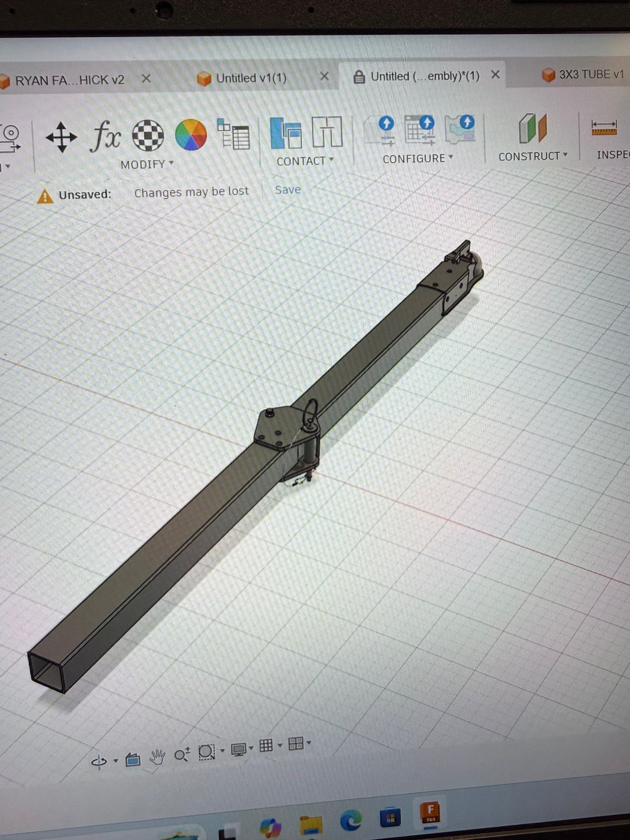The image size is (630, 840).
Task: Select the Move/Copy tool icon
Action: click(x=61, y=137)
